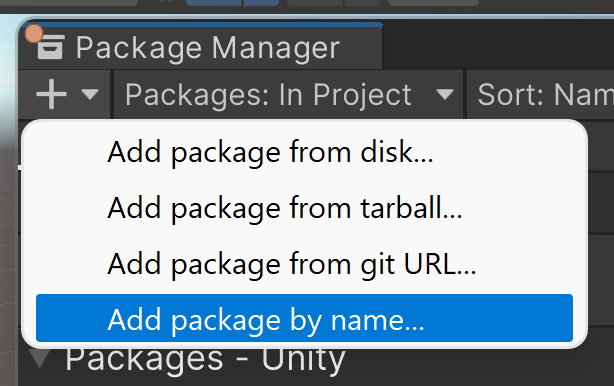Open the Packages: In Project dropdown

pyautogui.click(x=288, y=95)
